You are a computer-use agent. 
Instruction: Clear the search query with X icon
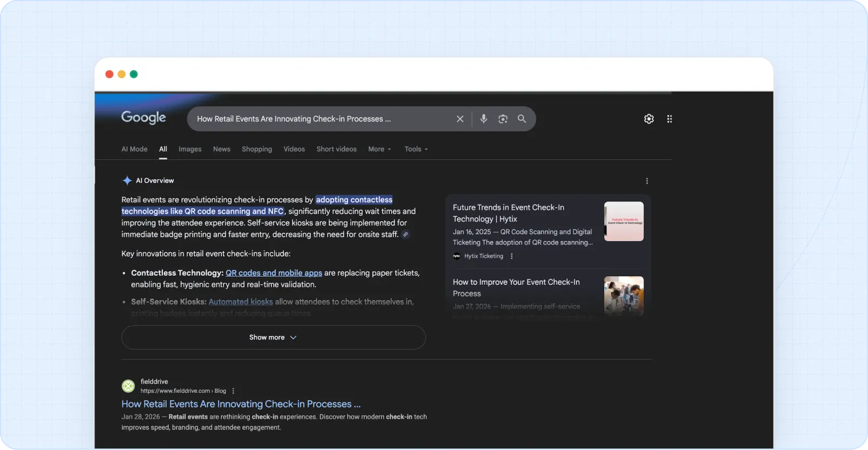click(x=460, y=119)
